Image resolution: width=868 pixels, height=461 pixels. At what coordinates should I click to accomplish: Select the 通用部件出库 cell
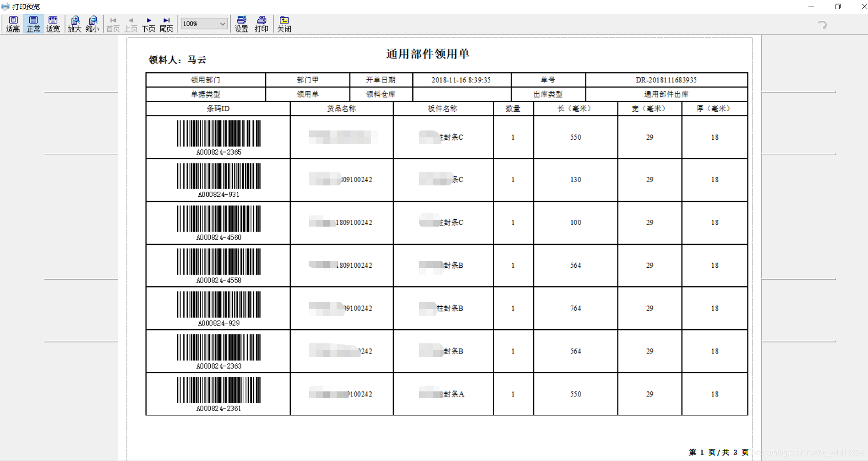[x=666, y=94]
